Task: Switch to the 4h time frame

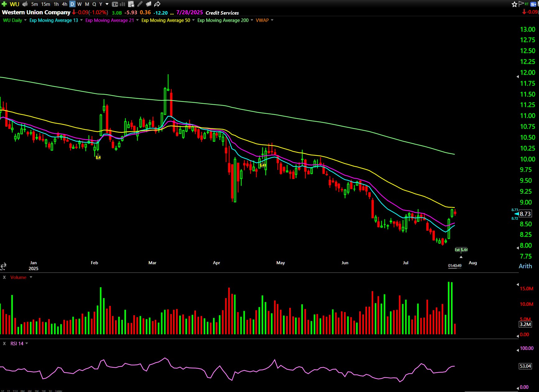Action: (64, 4)
